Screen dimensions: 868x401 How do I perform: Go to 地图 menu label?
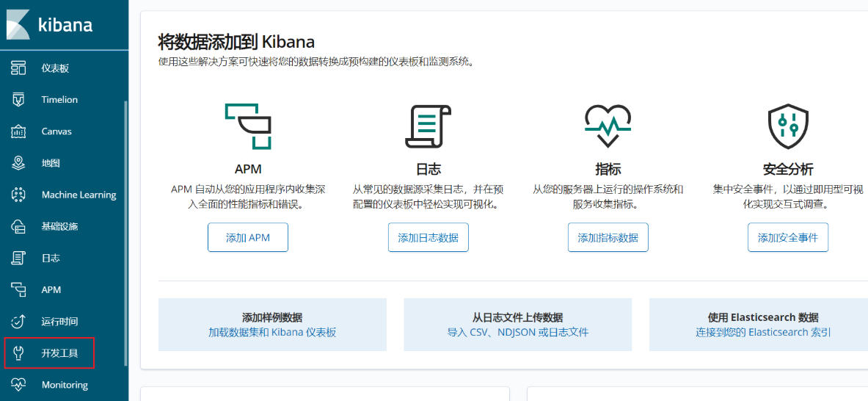tap(51, 163)
